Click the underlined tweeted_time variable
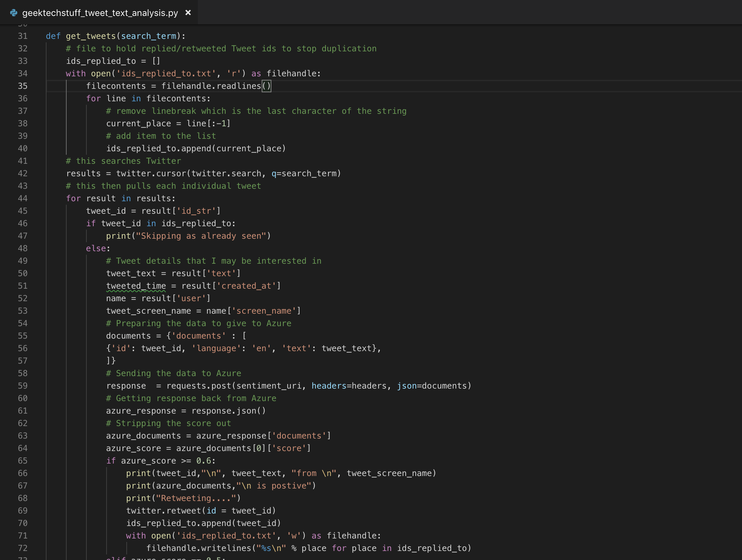 pos(135,286)
